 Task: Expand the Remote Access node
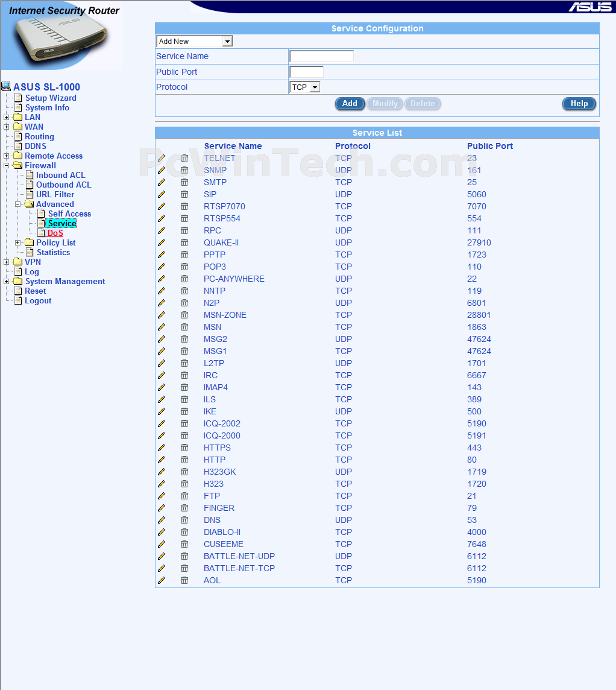click(x=6, y=156)
